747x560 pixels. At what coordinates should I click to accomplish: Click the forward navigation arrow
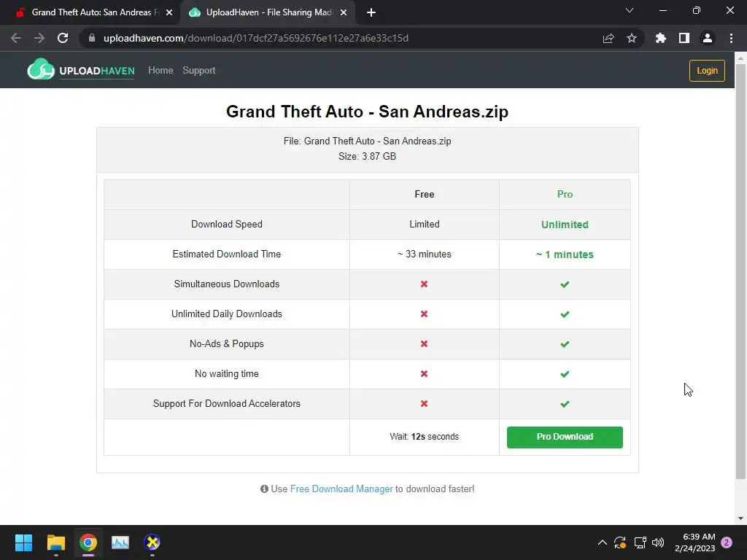point(39,38)
